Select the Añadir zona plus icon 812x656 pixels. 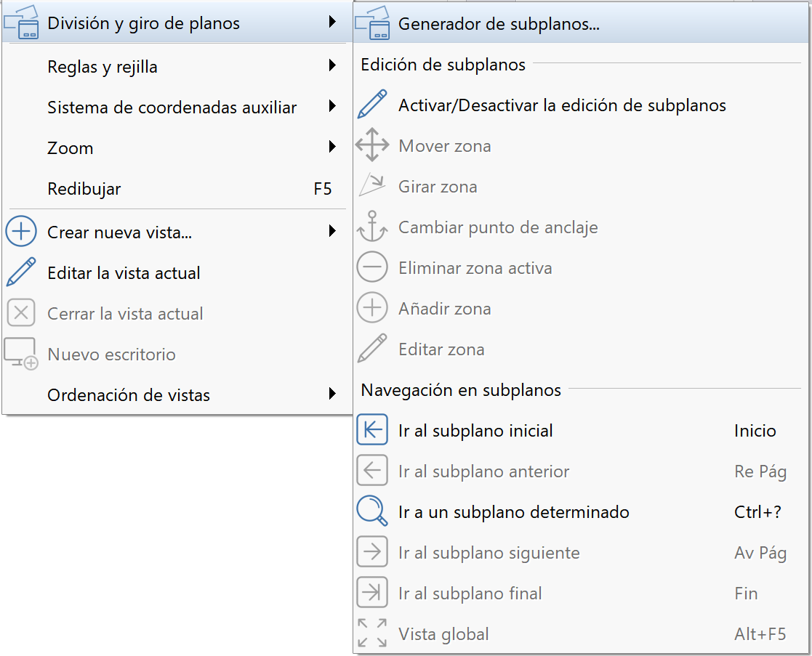tap(372, 307)
